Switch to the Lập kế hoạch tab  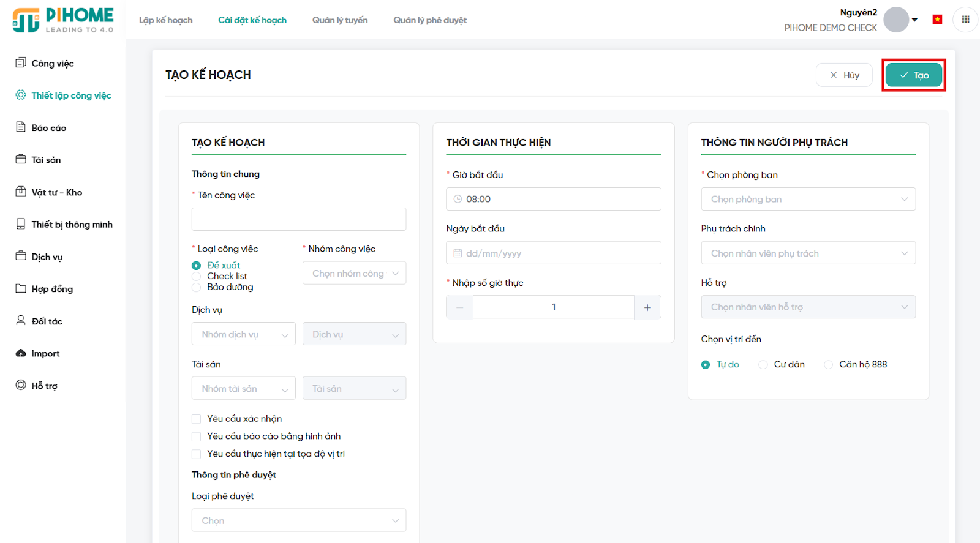coord(165,20)
